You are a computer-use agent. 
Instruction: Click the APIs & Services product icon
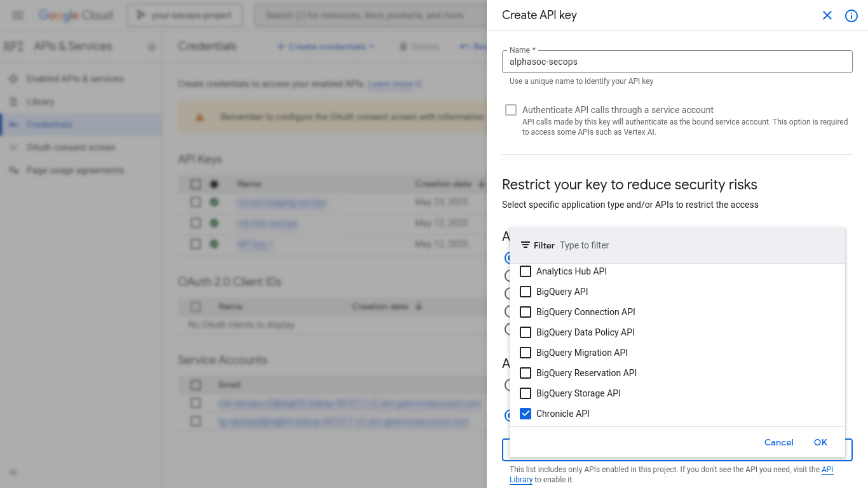pyautogui.click(x=13, y=46)
